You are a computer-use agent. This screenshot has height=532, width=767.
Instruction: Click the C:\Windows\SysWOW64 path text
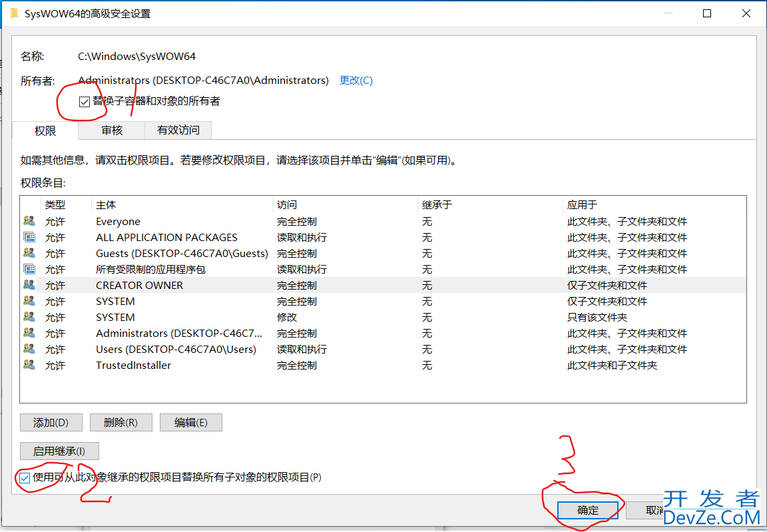coord(137,56)
